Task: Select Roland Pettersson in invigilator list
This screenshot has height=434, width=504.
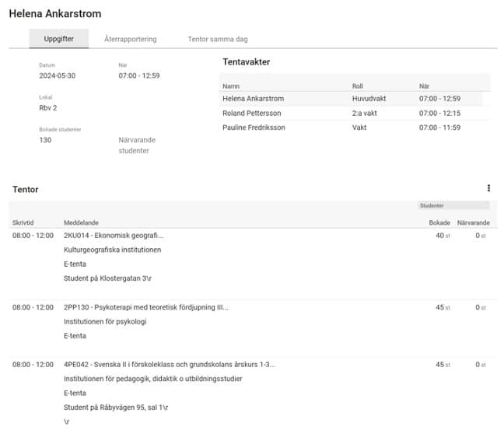Action: (250, 113)
